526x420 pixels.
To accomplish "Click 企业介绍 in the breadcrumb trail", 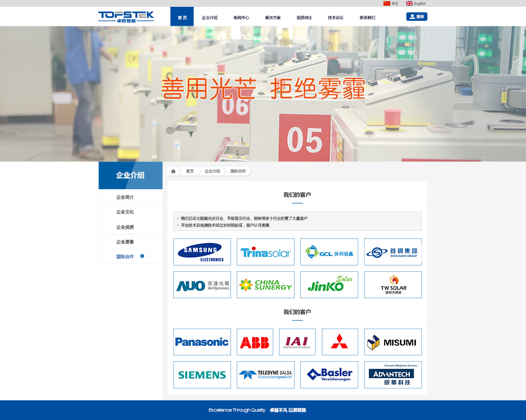I will coord(213,171).
